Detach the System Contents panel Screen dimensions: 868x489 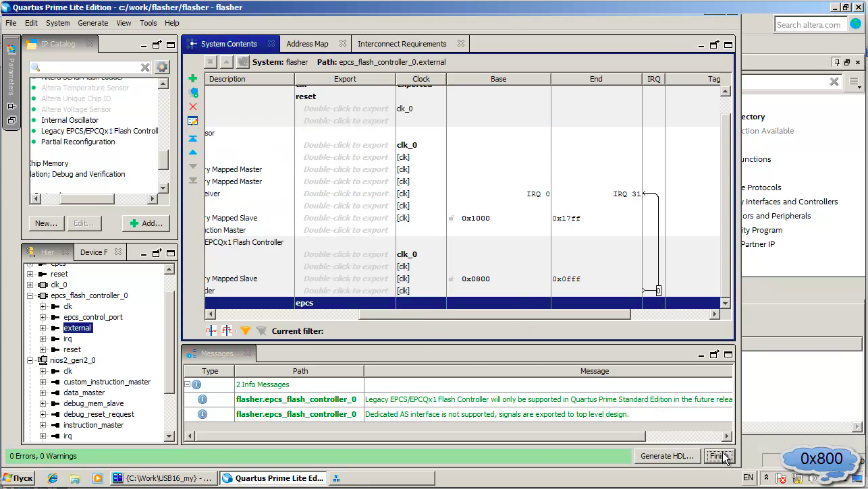tap(715, 45)
